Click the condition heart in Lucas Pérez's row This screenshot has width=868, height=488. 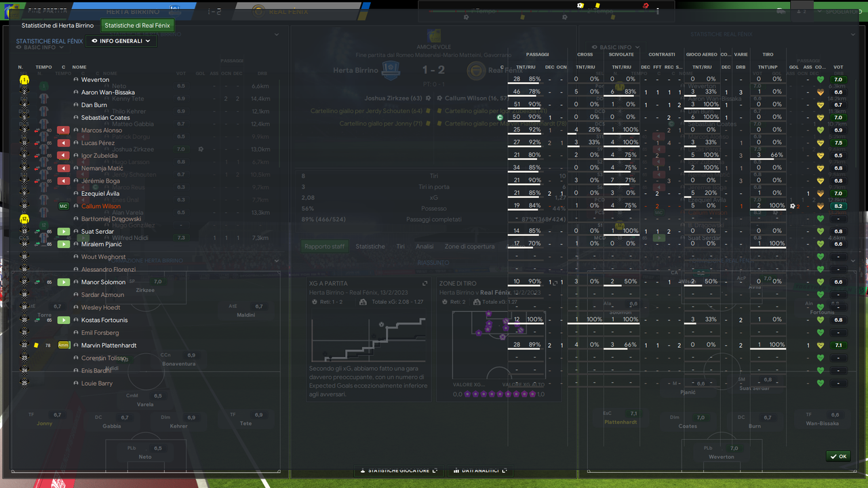coord(820,143)
